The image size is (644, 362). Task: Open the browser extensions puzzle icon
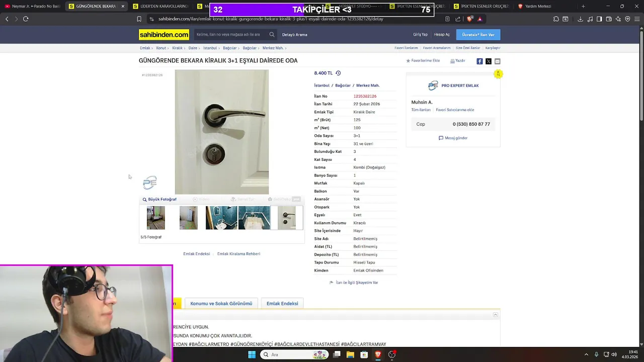556,19
